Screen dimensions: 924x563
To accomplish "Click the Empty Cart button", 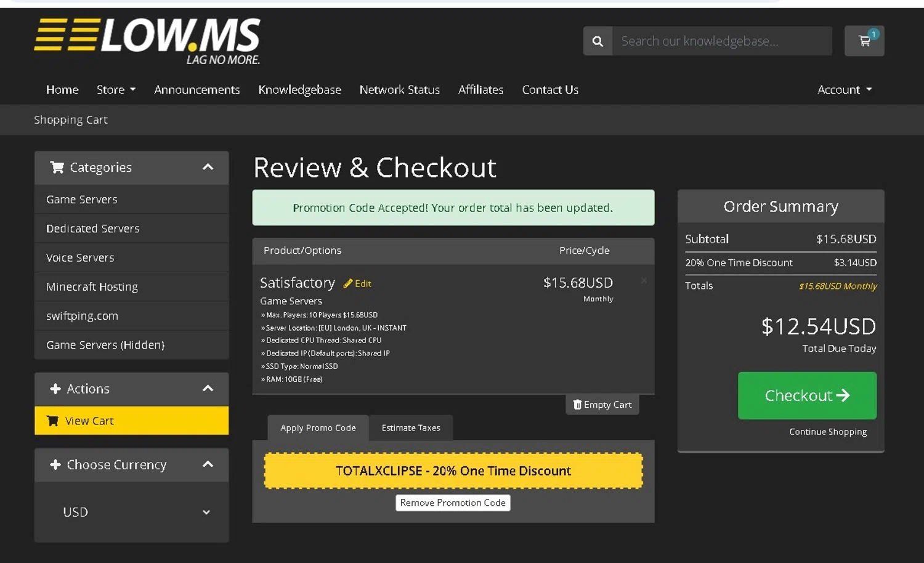I will point(602,405).
